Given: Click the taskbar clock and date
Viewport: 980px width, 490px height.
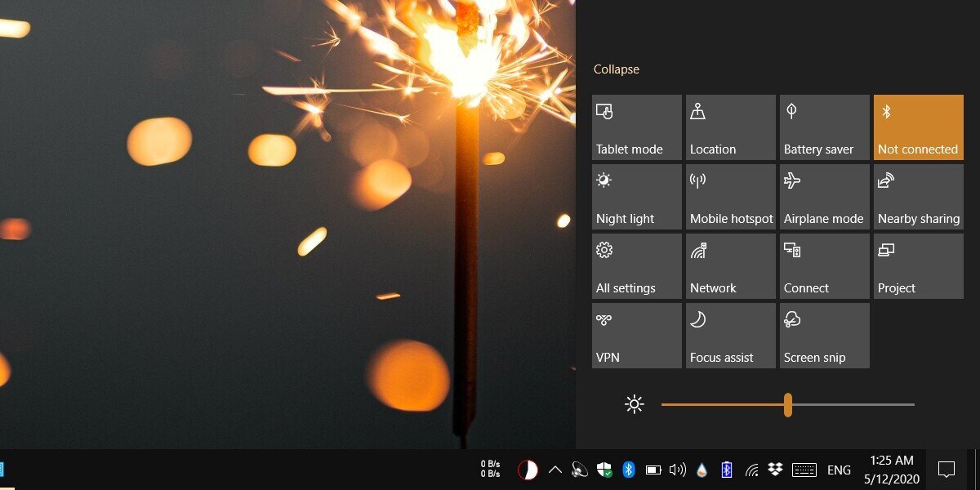Looking at the screenshot, I should pos(892,469).
